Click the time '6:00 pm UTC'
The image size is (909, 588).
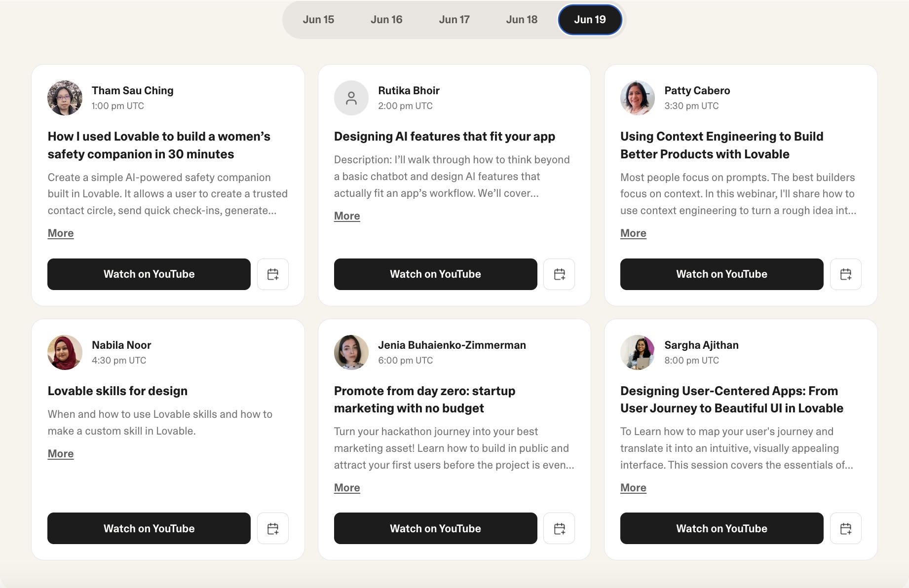tap(406, 361)
